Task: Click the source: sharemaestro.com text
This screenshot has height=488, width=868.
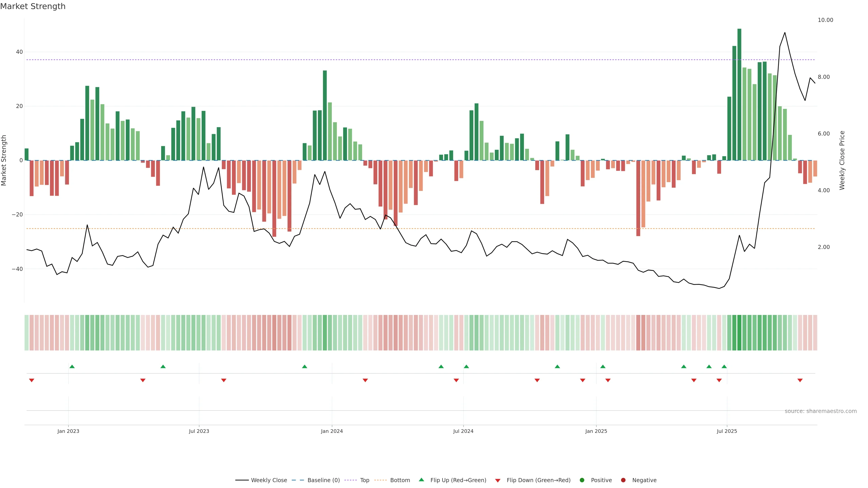Action: 821,411
